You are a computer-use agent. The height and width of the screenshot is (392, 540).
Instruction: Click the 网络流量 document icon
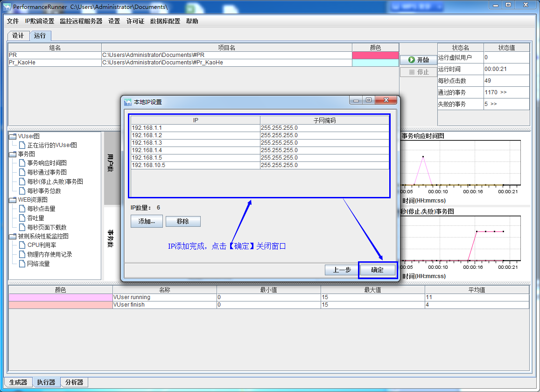coord(22,264)
